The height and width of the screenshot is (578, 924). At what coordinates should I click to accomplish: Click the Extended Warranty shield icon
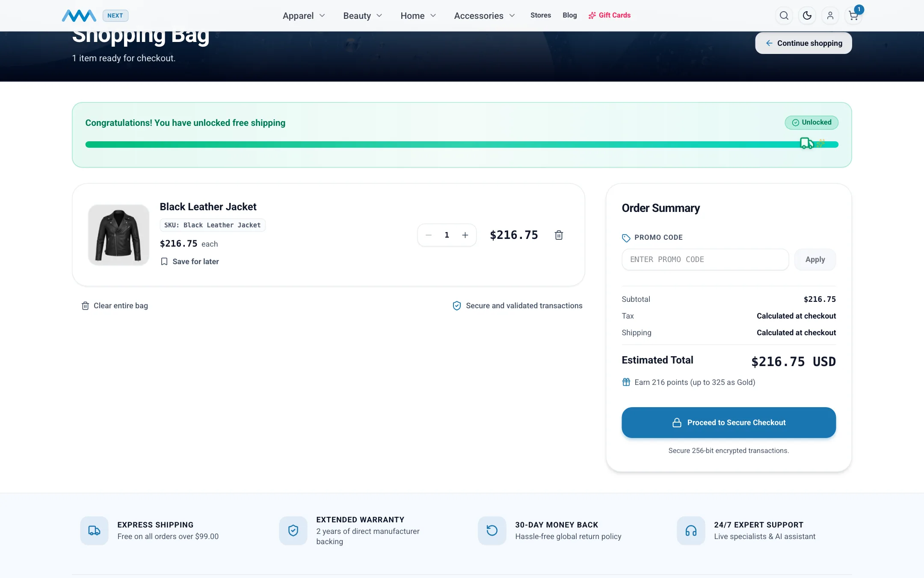tap(293, 530)
